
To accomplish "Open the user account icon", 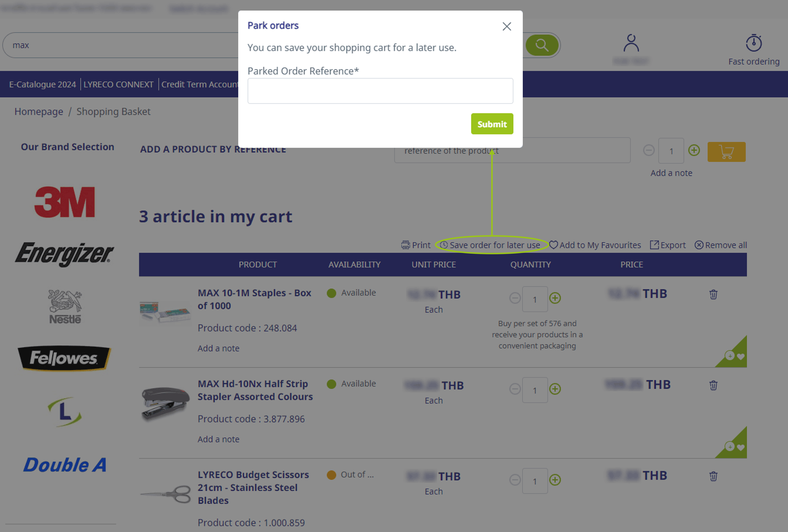I will (631, 43).
